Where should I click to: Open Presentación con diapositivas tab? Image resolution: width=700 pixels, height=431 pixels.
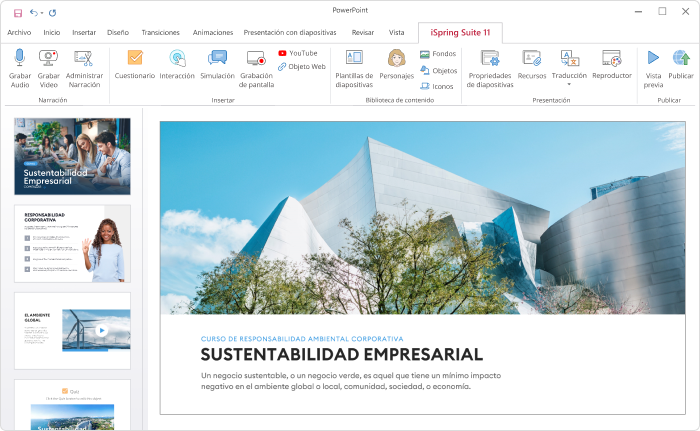(x=290, y=33)
